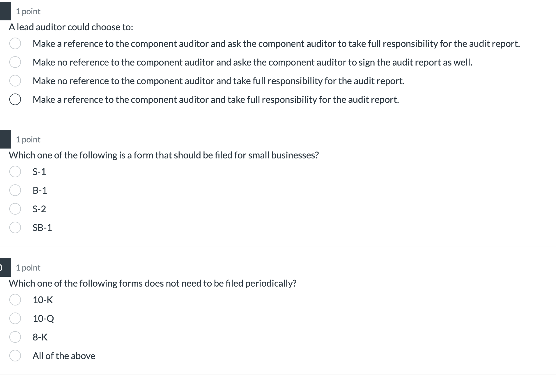This screenshot has height=392, width=556.
Task: Choose 'Make a reference to the component auditor and ask the component auditor to take full responsibility'
Action: point(15,43)
